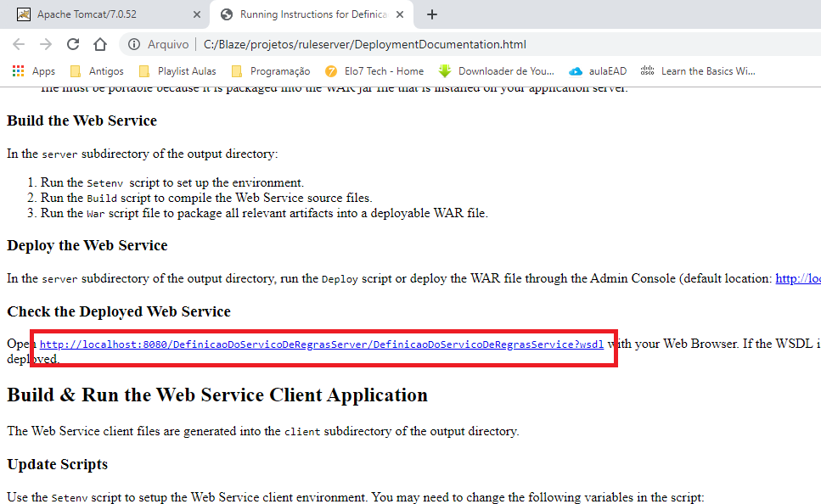Click the Admin Console default location link
The height and width of the screenshot is (504, 821).
coord(798,277)
